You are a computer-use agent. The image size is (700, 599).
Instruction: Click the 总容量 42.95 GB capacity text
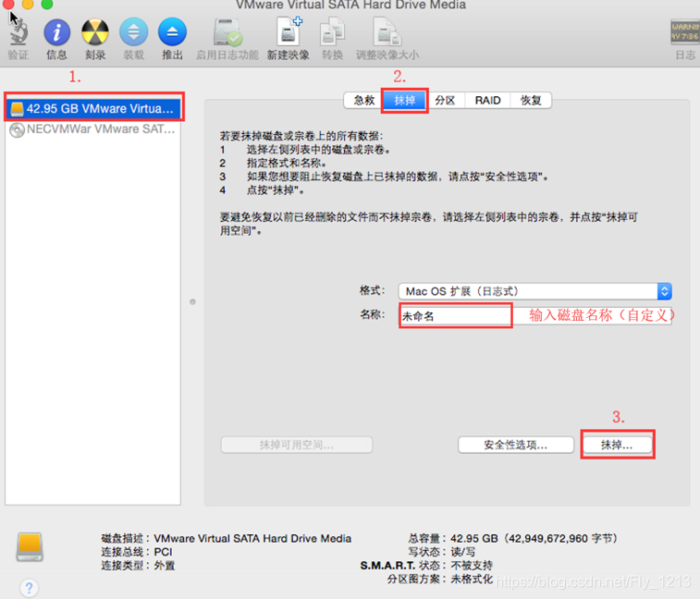click(x=512, y=538)
